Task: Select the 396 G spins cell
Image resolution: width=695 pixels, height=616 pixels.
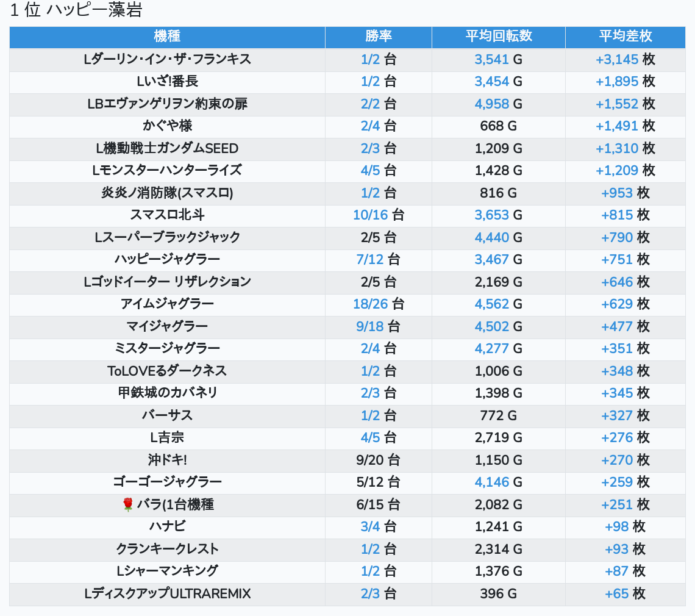Action: 499,594
